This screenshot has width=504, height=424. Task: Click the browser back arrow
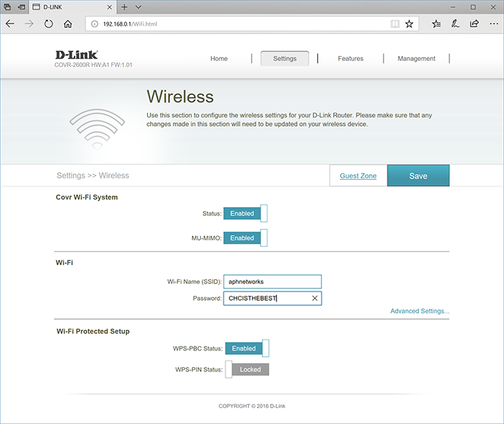10,23
